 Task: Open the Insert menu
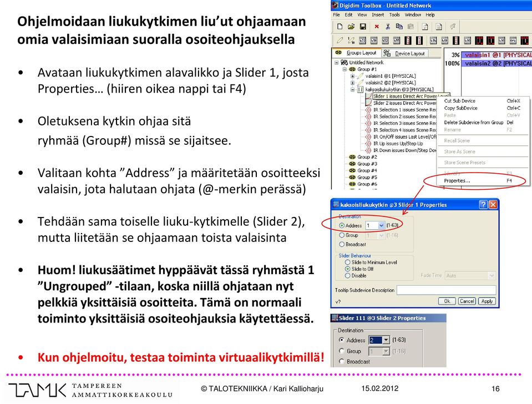(378, 14)
